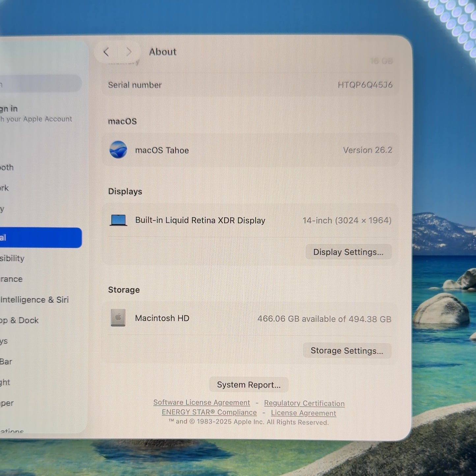Screen dimensions: 476x476
Task: Click the Macintosh HD drive icon
Action: coord(118,318)
